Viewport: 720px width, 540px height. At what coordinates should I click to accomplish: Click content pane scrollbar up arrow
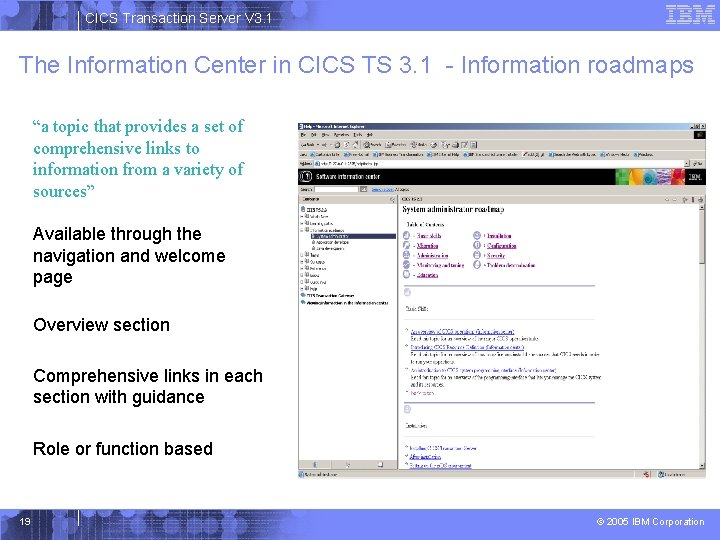coord(701,208)
